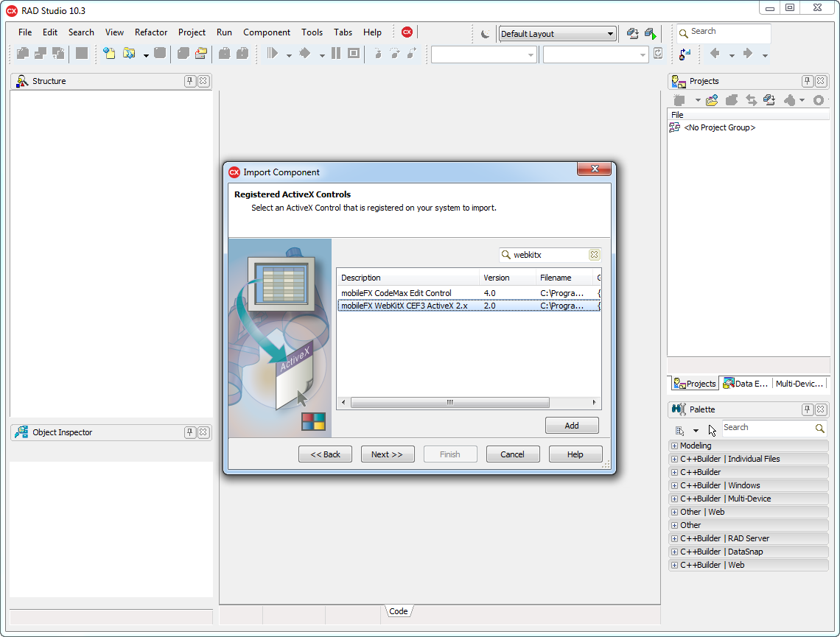Open the Refactor menu
Screen dimensions: 840x637
point(151,32)
